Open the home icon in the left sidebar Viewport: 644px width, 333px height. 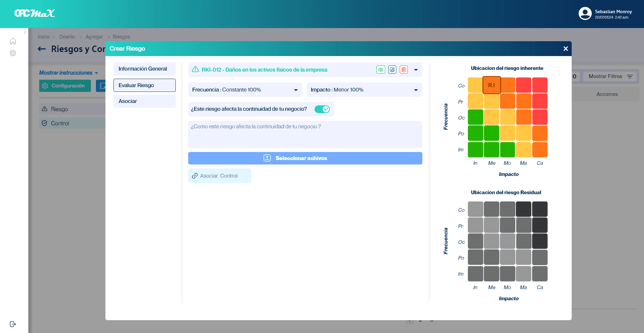13,41
